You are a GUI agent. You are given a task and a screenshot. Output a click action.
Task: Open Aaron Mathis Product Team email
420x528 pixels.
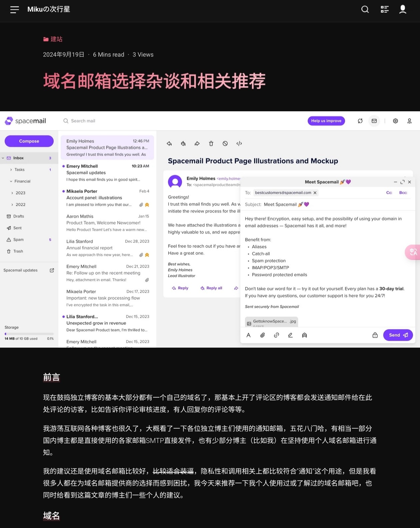[107, 223]
